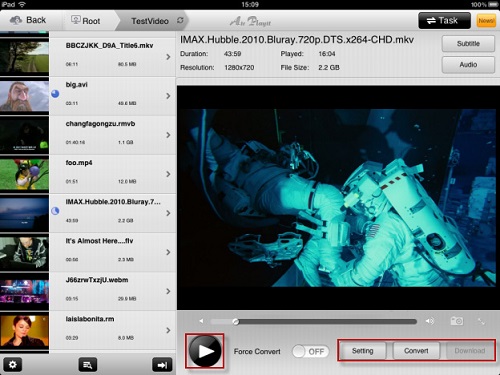Collapse the file list panel arrow
The width and height of the screenshot is (500, 375).
162,365
